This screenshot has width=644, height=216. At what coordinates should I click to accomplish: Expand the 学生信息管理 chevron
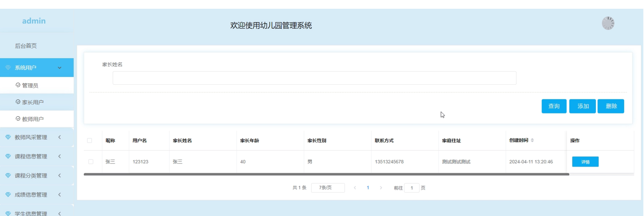click(60, 213)
